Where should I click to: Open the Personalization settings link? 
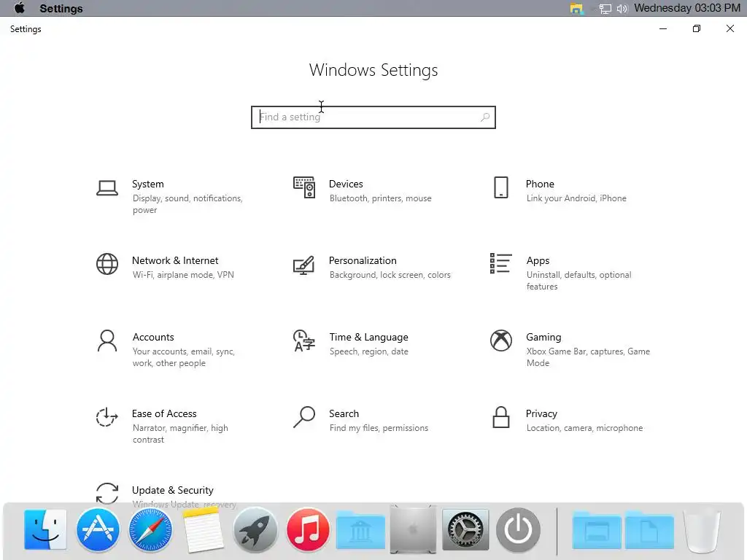click(363, 260)
